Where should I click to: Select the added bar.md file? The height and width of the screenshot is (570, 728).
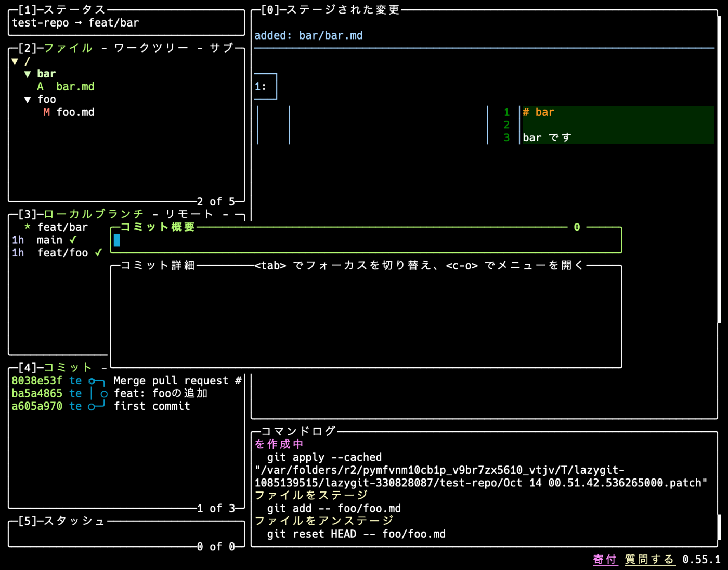pyautogui.click(x=75, y=87)
